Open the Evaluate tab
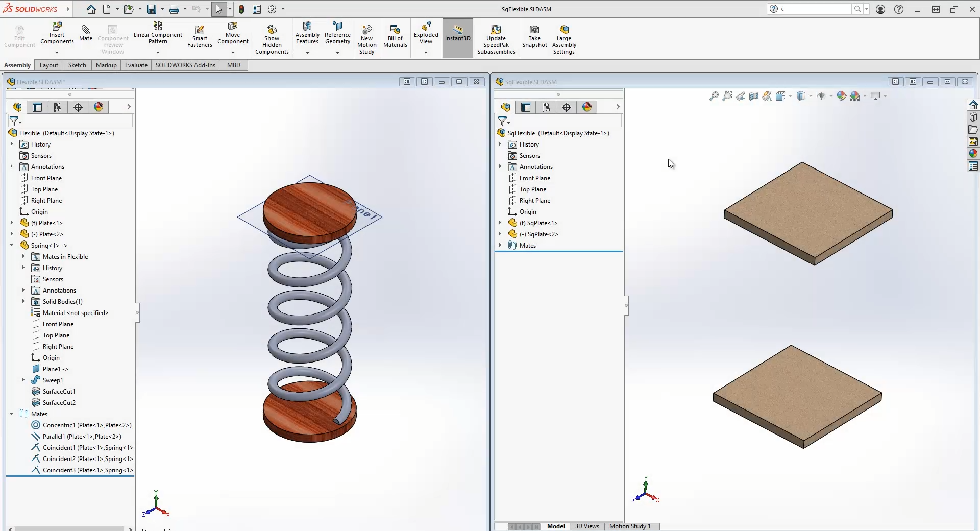 pyautogui.click(x=136, y=65)
